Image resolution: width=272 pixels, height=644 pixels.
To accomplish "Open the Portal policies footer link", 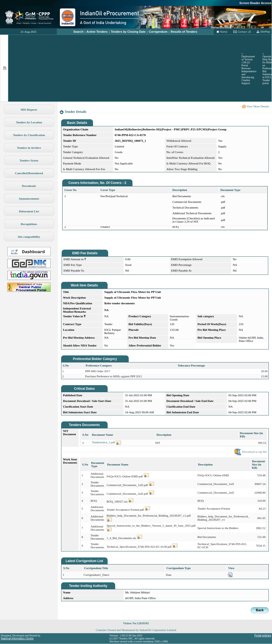I will coord(263,636).
